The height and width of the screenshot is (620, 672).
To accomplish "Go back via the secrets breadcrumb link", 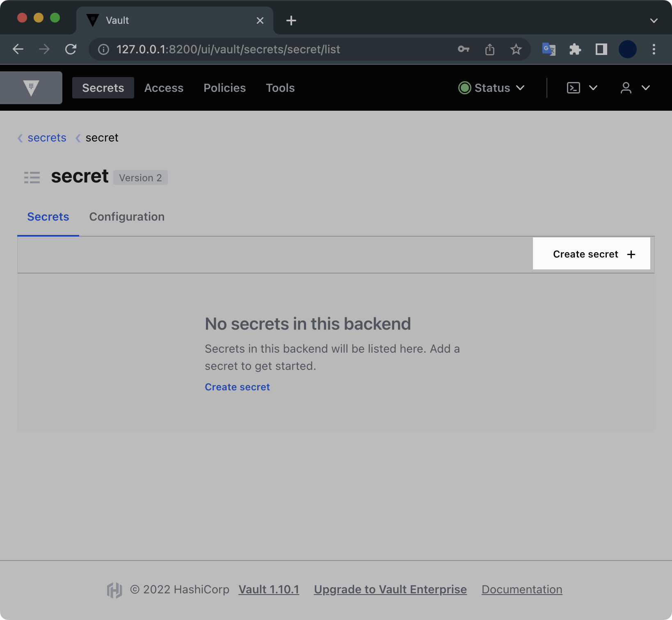I will [x=47, y=138].
